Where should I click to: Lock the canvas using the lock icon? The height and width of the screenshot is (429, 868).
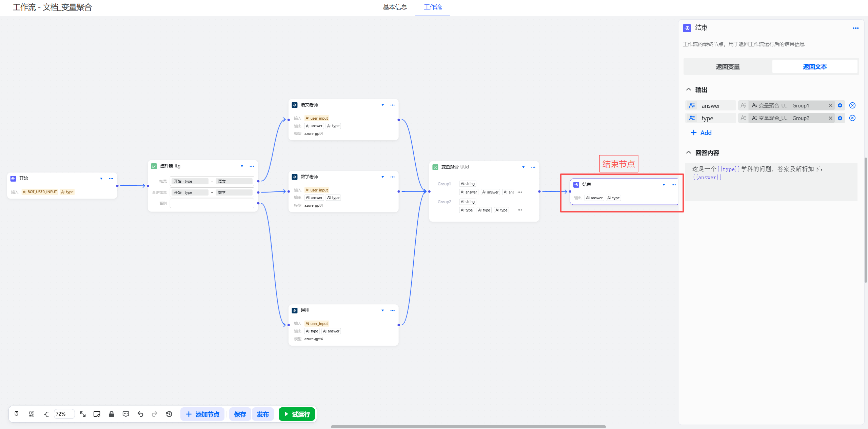pyautogui.click(x=112, y=414)
